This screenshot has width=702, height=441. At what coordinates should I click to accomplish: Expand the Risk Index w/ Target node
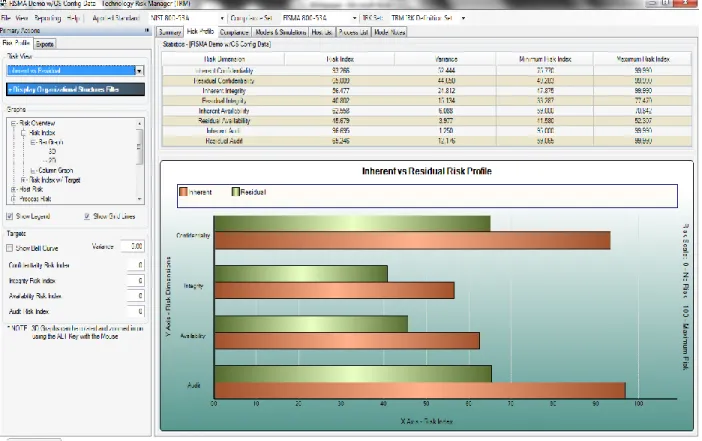(23, 180)
